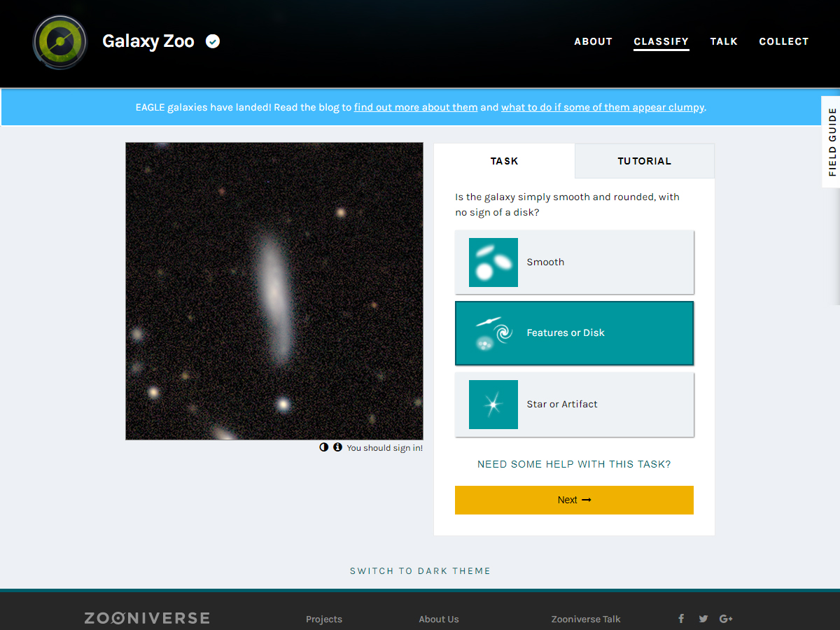Open the Zooniverse Facebook icon
The height and width of the screenshot is (630, 840).
(x=681, y=619)
